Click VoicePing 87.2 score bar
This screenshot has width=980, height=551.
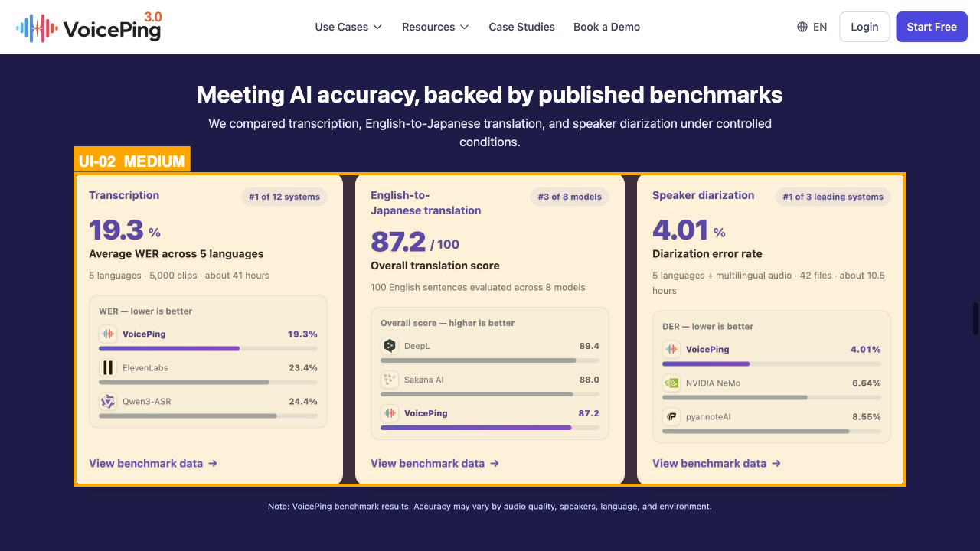(x=490, y=427)
